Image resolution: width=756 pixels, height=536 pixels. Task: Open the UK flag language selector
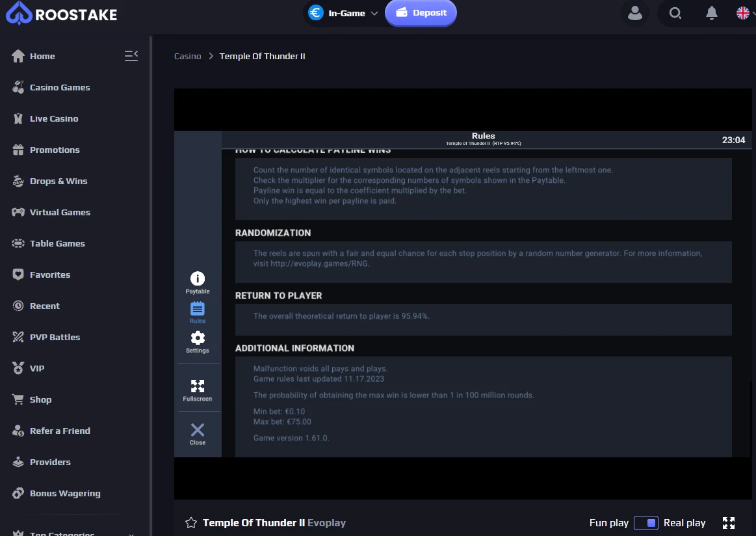coord(743,13)
